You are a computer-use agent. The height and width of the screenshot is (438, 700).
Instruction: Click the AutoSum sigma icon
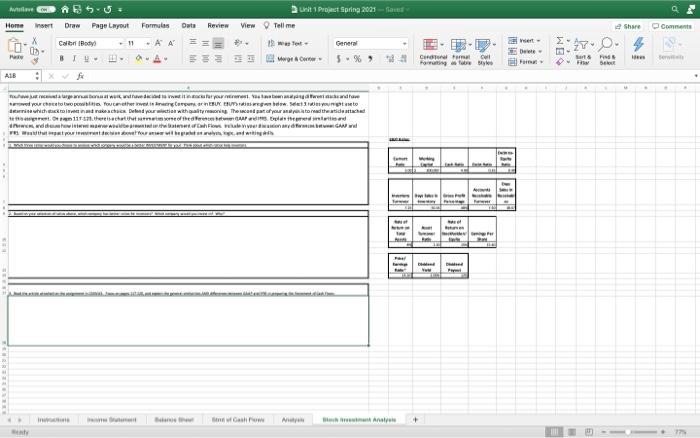coord(559,41)
